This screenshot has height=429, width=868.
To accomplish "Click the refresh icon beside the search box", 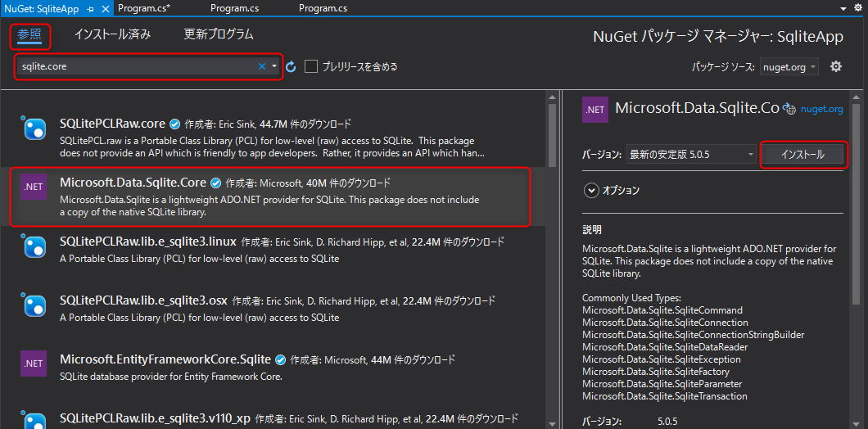I will pos(291,66).
